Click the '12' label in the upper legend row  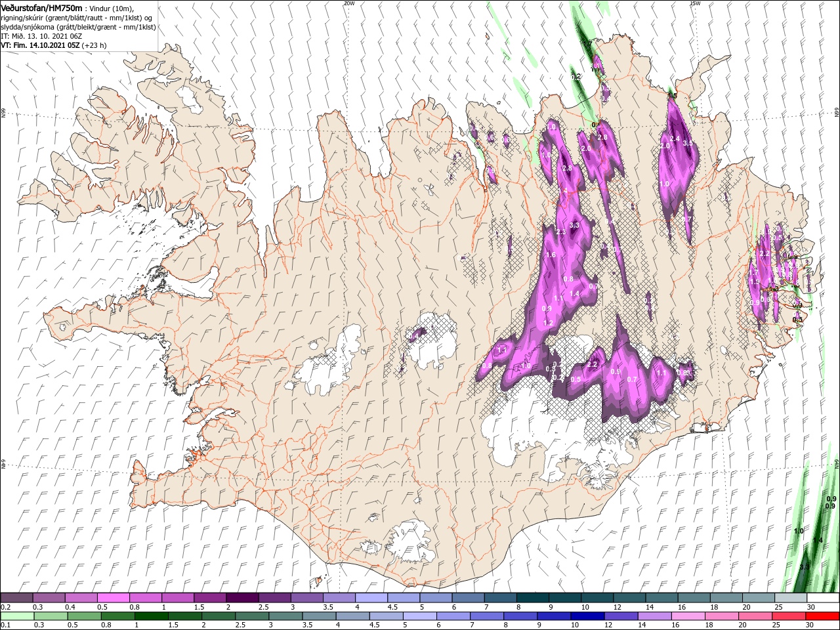(x=618, y=607)
